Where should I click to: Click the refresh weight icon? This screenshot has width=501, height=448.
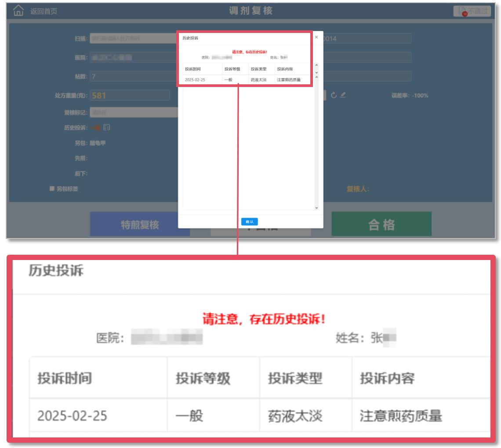coord(334,95)
